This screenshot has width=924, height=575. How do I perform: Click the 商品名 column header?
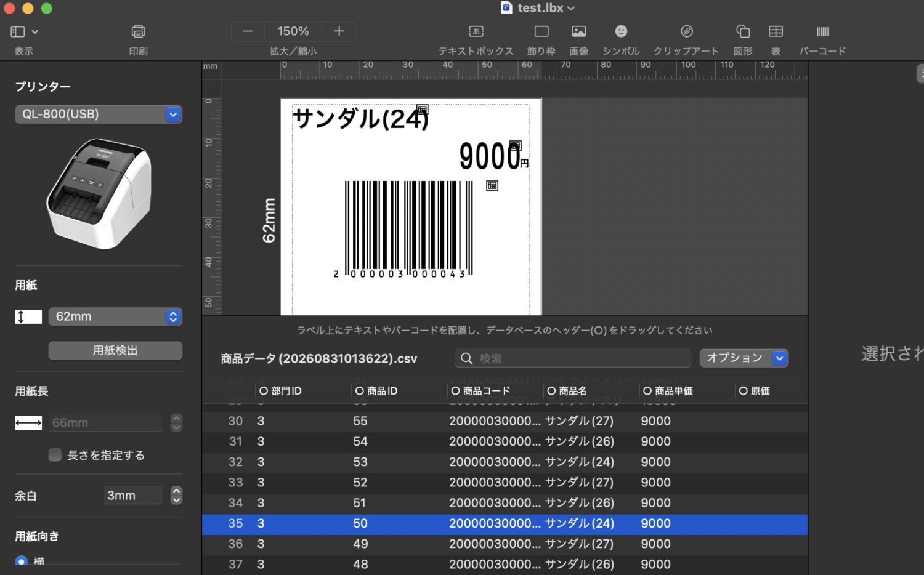(x=567, y=391)
